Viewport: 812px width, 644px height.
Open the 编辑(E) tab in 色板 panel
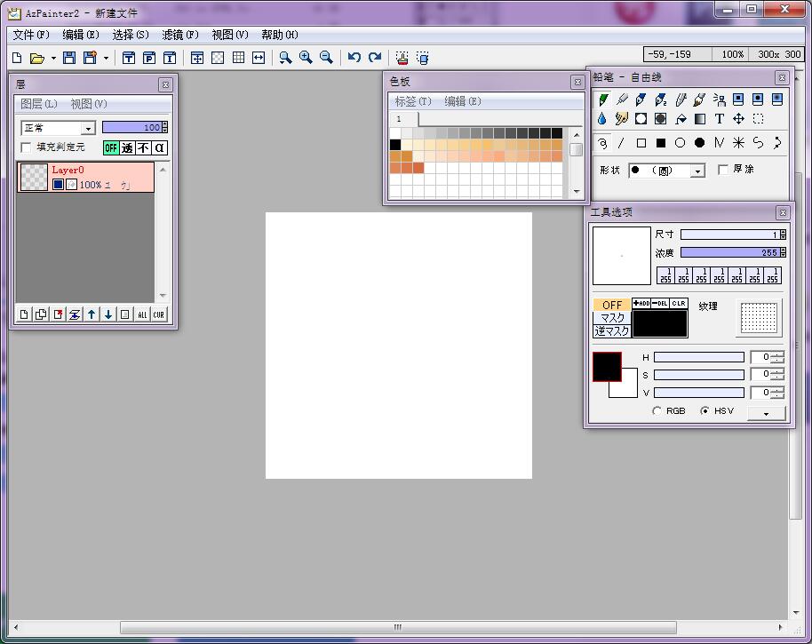pos(462,101)
